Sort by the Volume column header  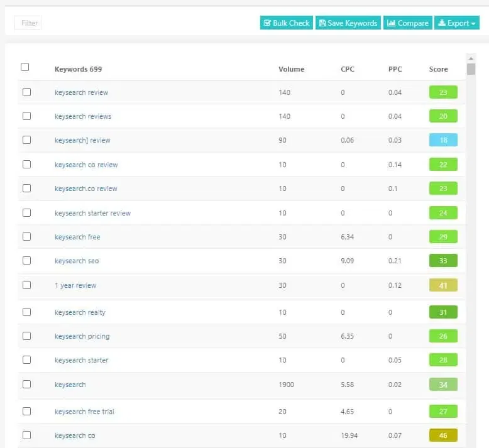tap(291, 69)
